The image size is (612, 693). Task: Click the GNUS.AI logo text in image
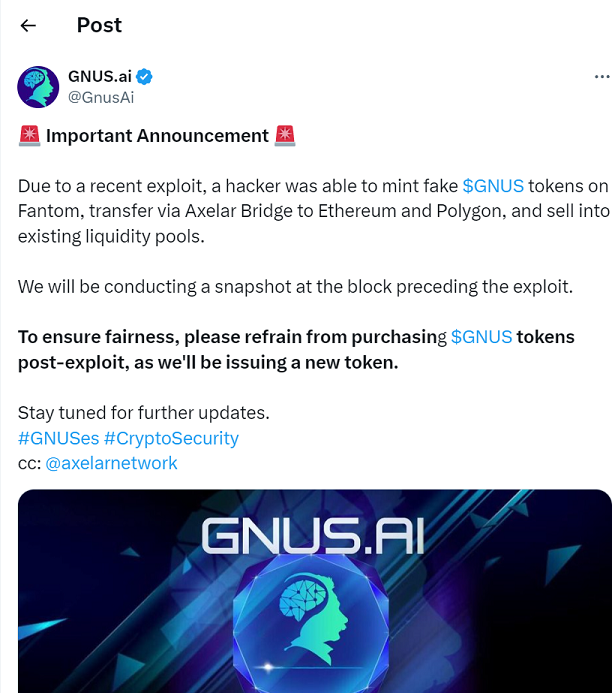point(312,535)
